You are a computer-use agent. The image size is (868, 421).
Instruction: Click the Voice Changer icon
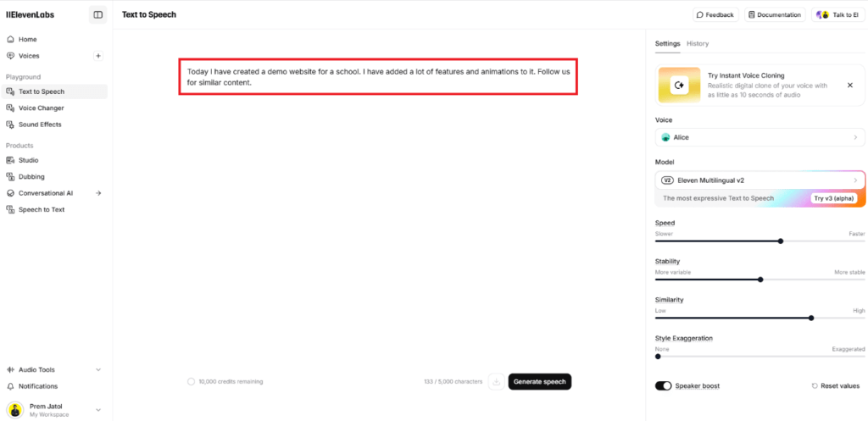[x=10, y=108]
